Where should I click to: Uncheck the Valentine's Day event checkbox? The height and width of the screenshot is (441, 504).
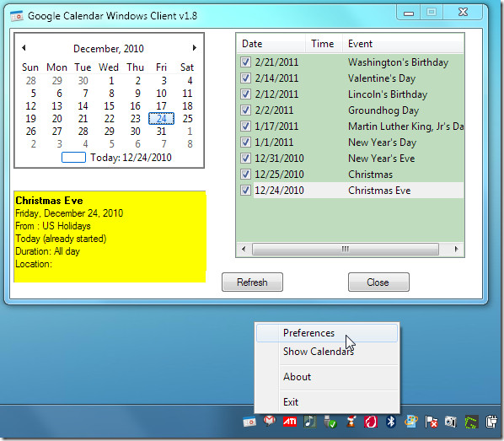[x=245, y=78]
